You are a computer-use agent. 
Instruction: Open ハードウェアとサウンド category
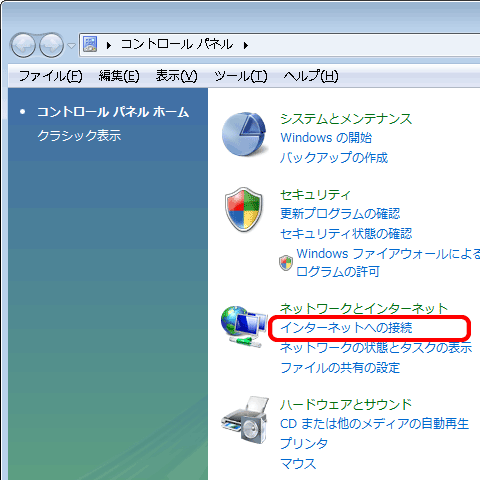(x=346, y=404)
